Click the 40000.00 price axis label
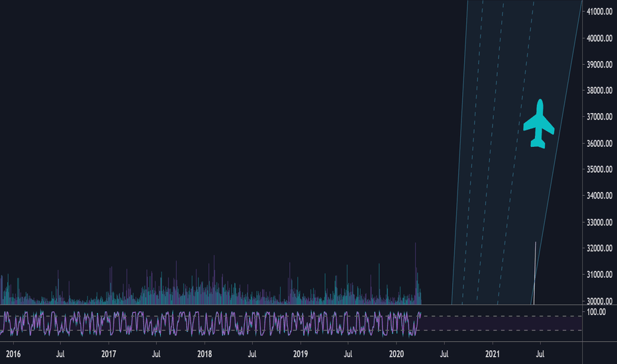Screen dimensions: 617x364 (x=599, y=38)
